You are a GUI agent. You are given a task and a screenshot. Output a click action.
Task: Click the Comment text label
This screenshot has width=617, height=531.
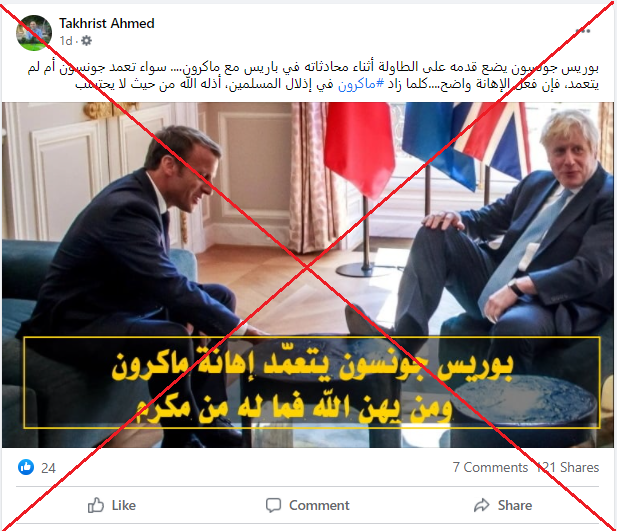319,505
